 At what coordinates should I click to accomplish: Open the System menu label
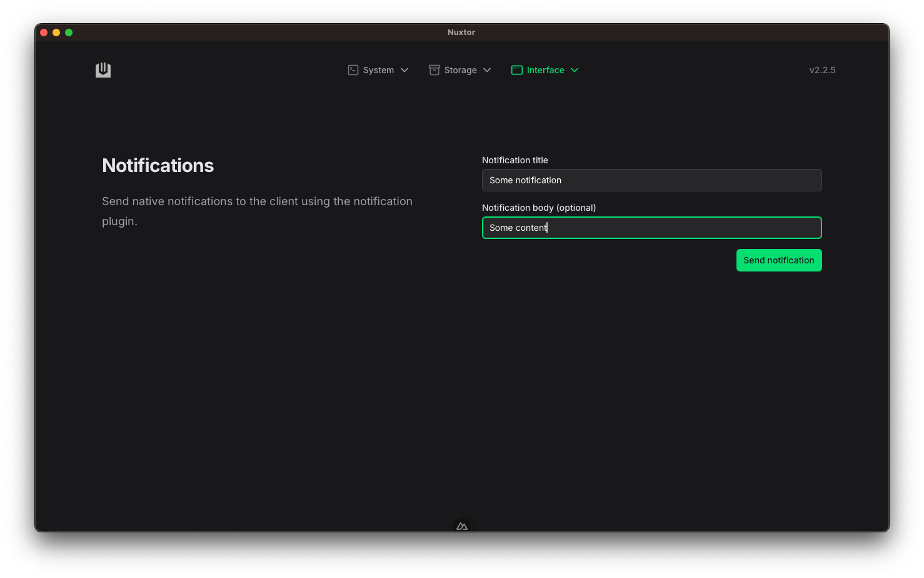[x=378, y=70]
